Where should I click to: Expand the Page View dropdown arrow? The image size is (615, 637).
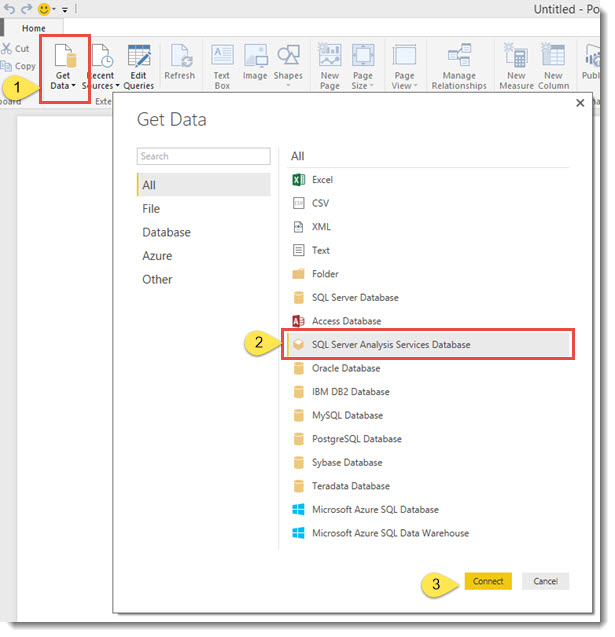pyautogui.click(x=415, y=86)
